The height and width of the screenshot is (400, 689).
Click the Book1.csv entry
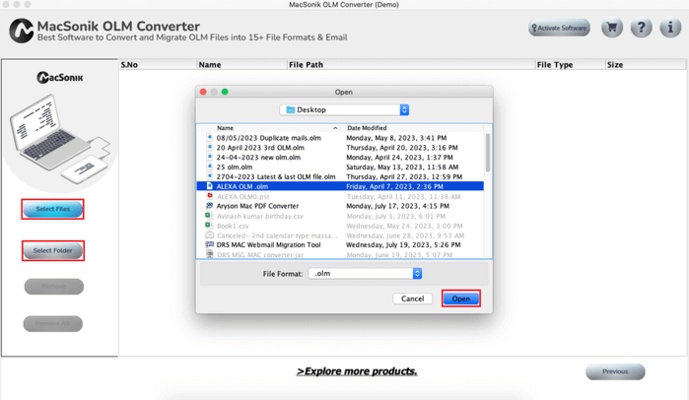pos(232,225)
